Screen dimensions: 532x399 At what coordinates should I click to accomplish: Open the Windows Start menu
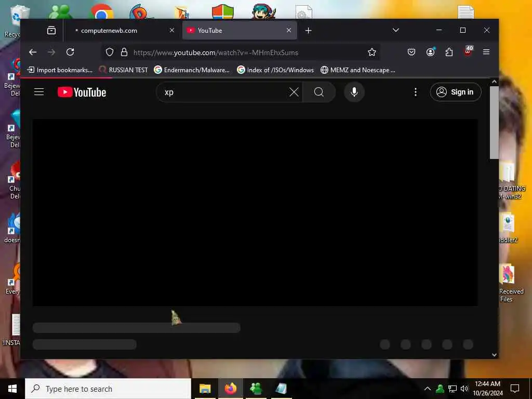[x=12, y=389]
